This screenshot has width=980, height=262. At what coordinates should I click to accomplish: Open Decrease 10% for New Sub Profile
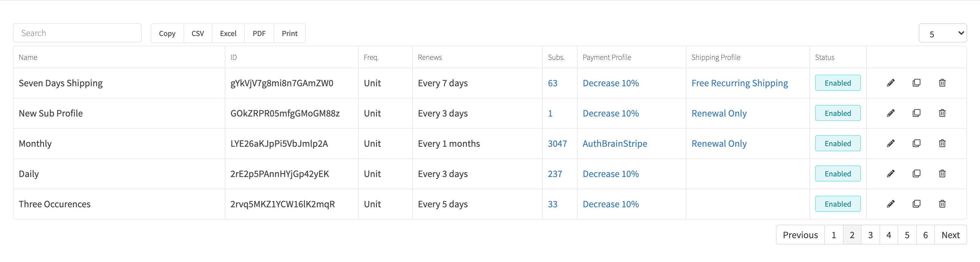pyautogui.click(x=611, y=113)
